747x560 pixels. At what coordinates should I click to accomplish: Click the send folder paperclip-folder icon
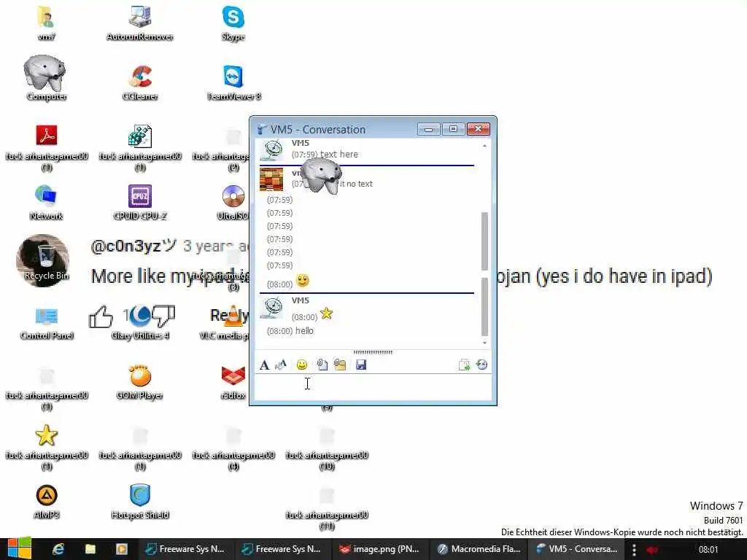(340, 365)
